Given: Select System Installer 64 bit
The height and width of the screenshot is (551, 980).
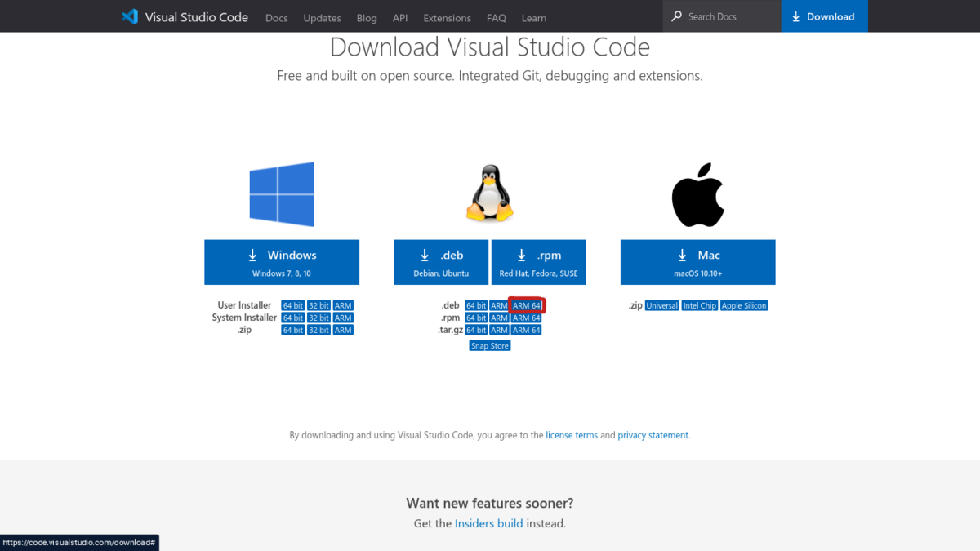Looking at the screenshot, I should [x=293, y=318].
